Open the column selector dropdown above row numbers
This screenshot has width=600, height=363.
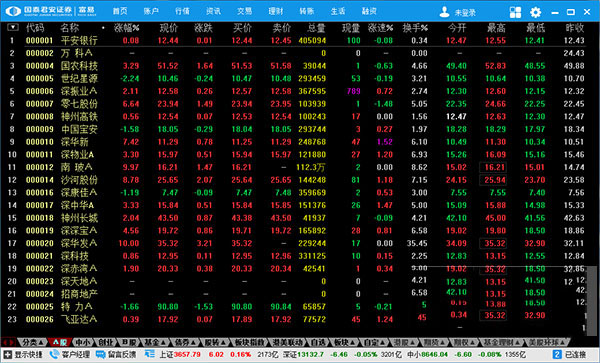pos(13,27)
